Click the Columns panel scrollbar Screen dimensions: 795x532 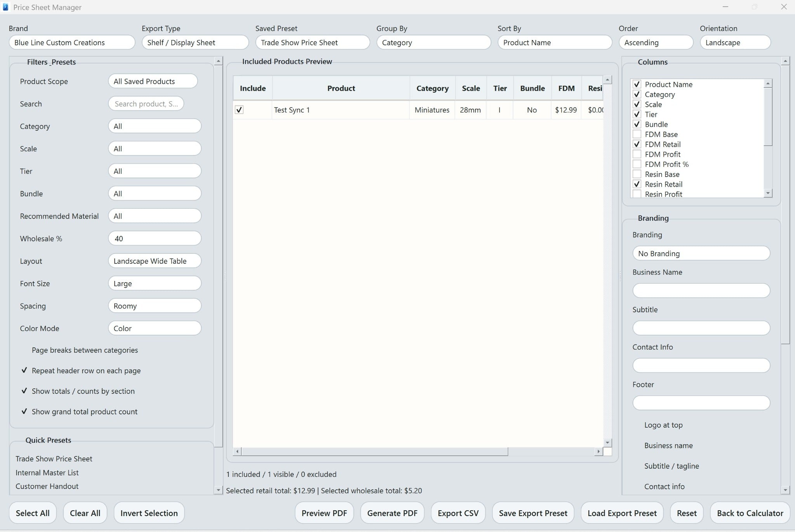[769, 116]
